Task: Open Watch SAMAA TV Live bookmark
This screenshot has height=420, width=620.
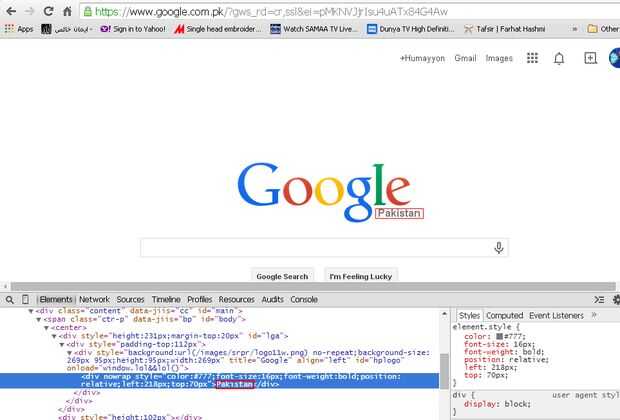Action: pyautogui.click(x=314, y=29)
